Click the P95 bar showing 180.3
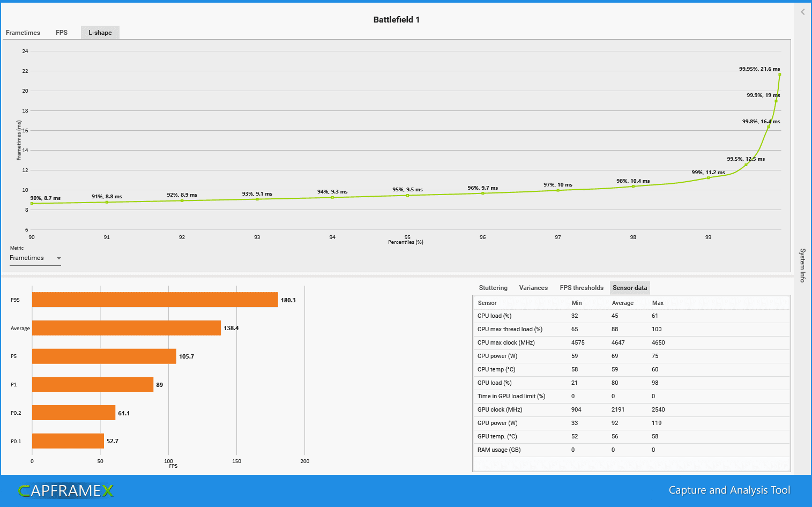Screen dimensions: 812x507 pyautogui.click(x=155, y=300)
